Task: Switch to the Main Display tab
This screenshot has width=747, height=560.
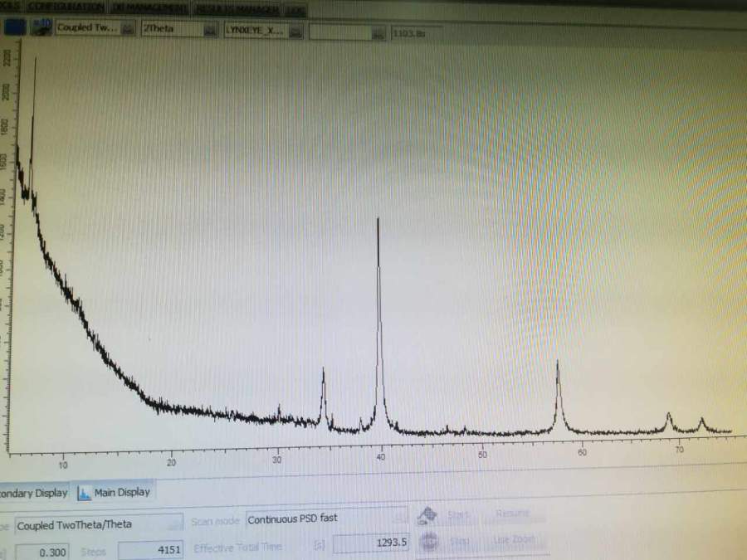Action: coord(115,492)
